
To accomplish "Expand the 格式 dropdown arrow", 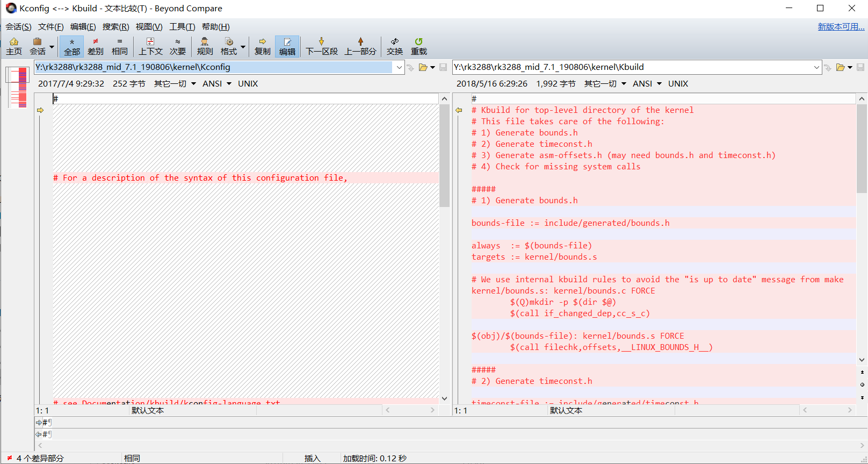I will tap(243, 47).
